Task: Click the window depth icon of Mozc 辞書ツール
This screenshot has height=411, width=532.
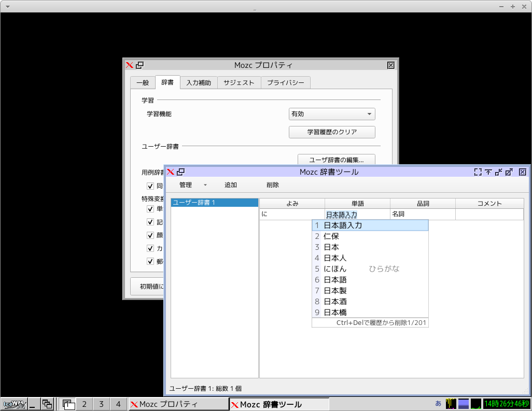Action: coord(181,172)
